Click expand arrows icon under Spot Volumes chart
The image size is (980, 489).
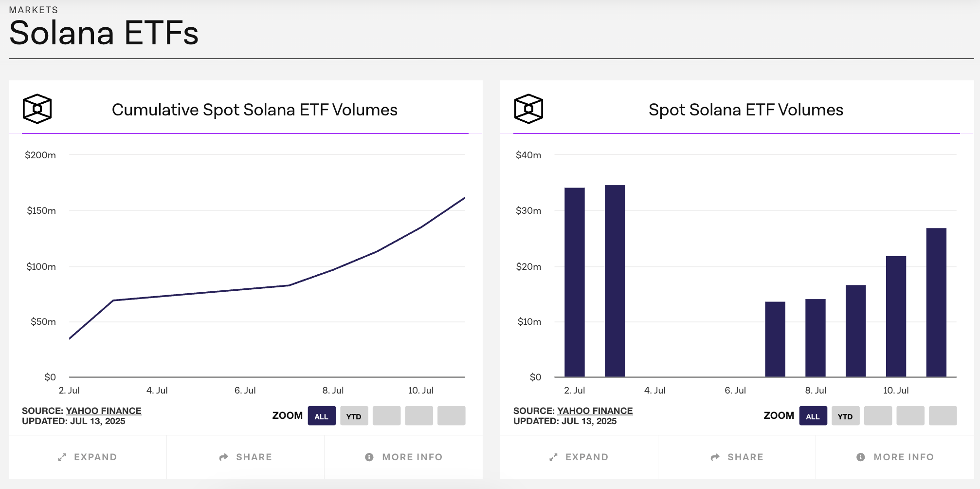[554, 457]
